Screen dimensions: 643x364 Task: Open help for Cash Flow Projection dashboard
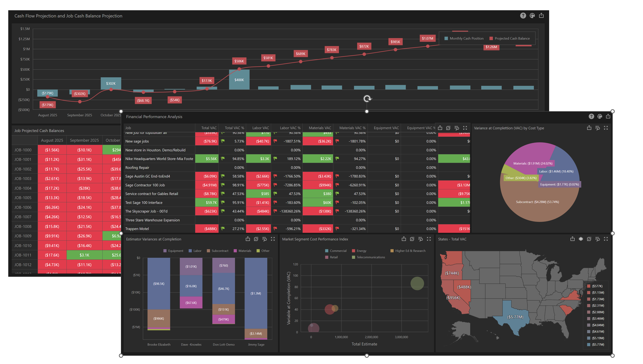(x=523, y=16)
